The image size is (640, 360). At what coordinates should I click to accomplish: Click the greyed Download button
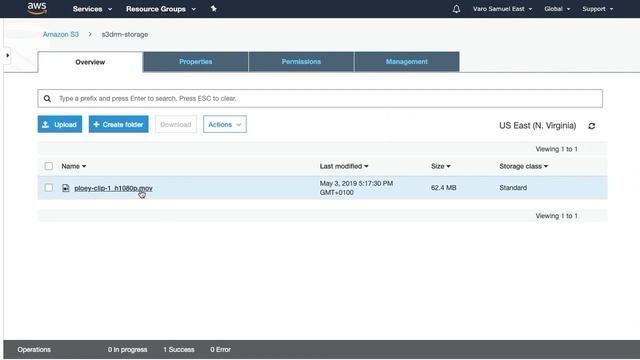pyautogui.click(x=176, y=124)
